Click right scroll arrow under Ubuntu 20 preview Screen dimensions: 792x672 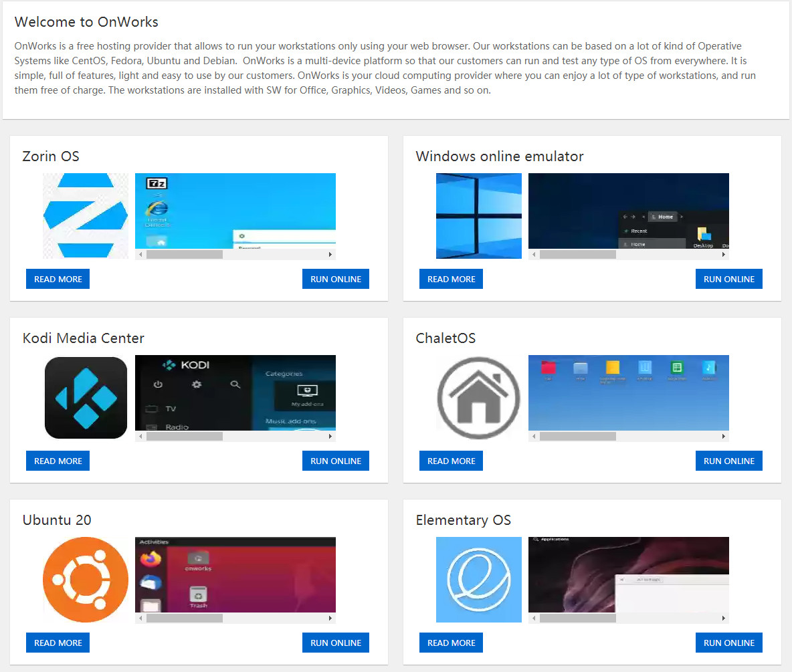(330, 618)
